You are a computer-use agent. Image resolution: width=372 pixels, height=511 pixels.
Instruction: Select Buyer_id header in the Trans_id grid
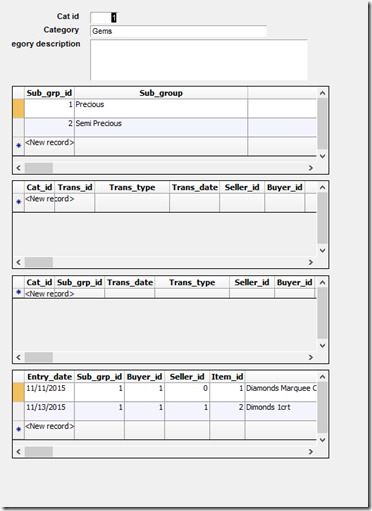point(285,187)
